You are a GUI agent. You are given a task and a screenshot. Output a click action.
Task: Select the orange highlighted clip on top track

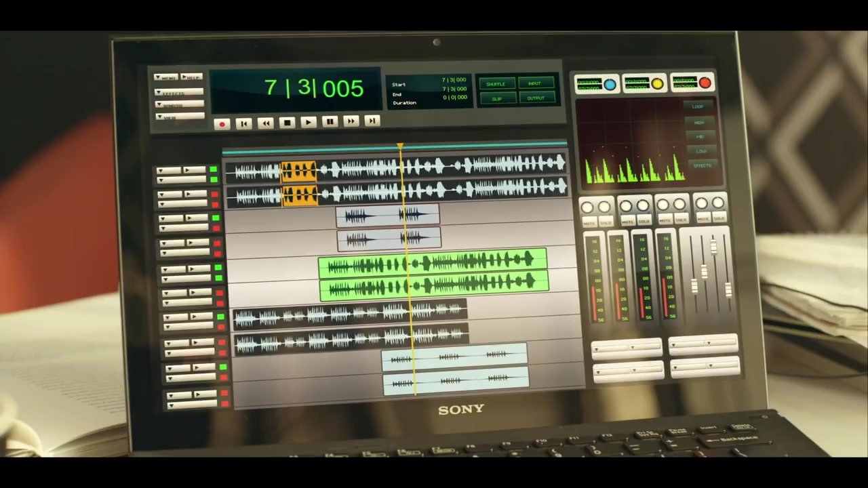point(298,171)
